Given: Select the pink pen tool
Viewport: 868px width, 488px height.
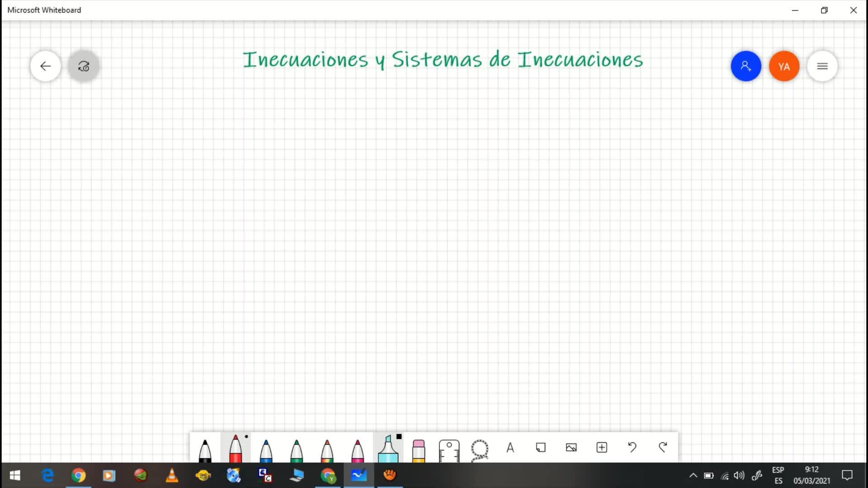Looking at the screenshot, I should coord(358,450).
